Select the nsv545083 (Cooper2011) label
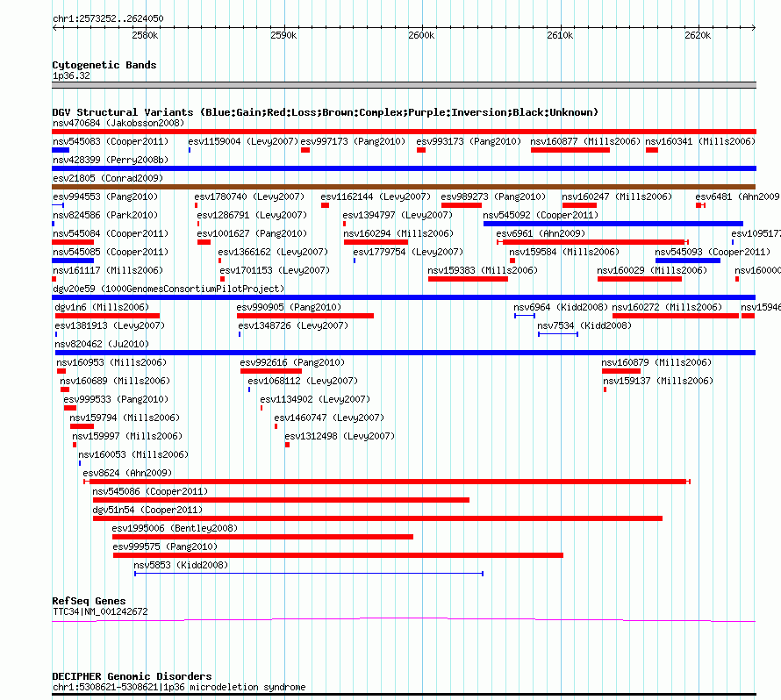This screenshot has height=700, width=781. tap(111, 141)
